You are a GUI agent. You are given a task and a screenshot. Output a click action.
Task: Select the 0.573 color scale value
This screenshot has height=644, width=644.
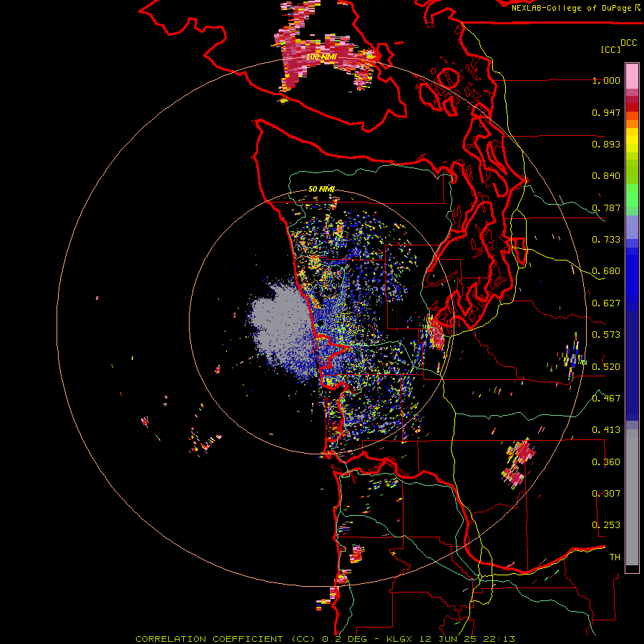[x=606, y=335]
